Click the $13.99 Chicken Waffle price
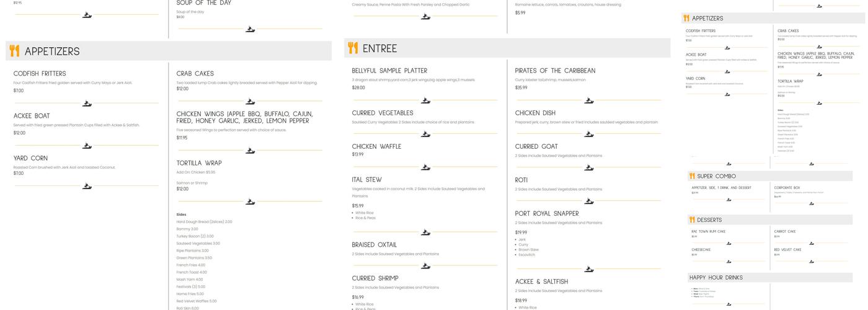 (358, 154)
